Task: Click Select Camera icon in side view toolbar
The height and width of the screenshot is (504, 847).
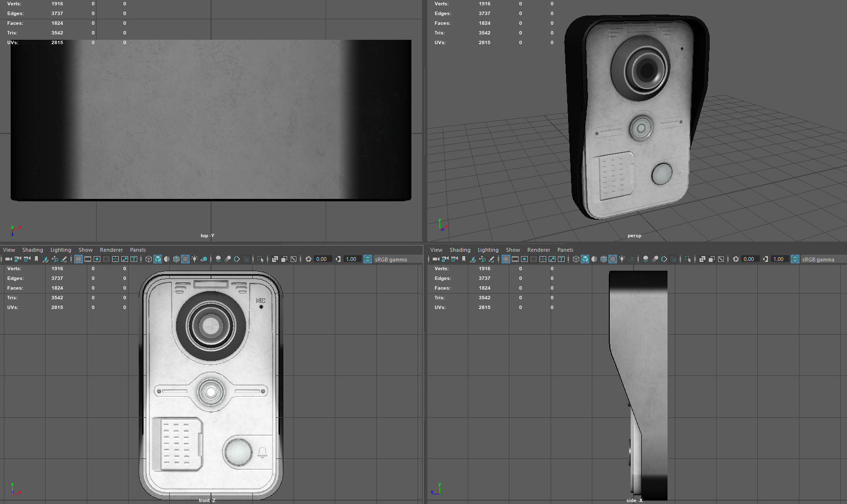Action: pyautogui.click(x=436, y=259)
